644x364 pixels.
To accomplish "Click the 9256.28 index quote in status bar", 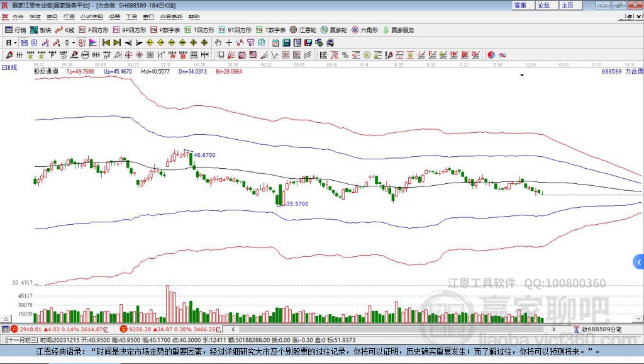I will click(x=140, y=329).
